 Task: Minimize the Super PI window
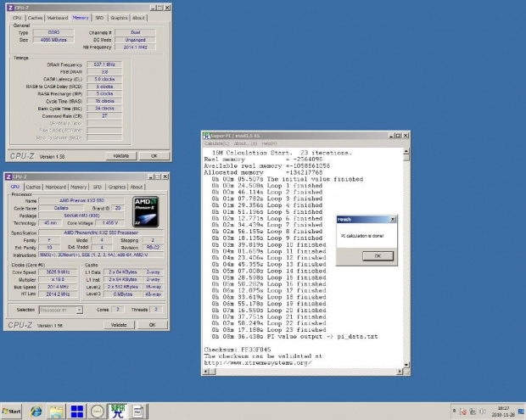pyautogui.click(x=391, y=136)
